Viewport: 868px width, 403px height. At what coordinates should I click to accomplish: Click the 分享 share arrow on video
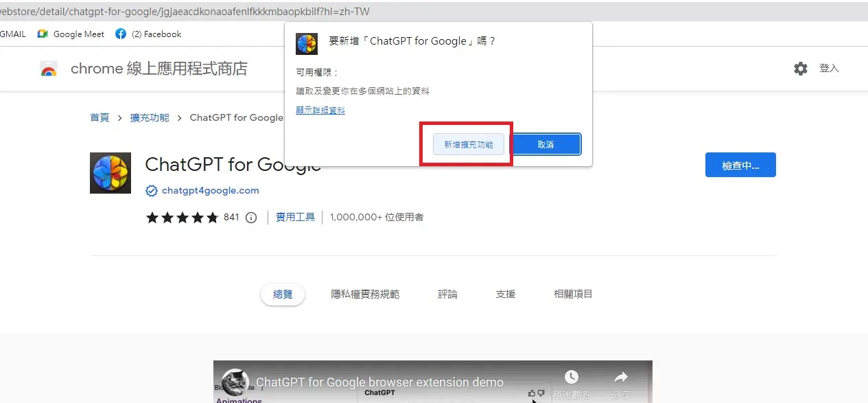pos(621,377)
